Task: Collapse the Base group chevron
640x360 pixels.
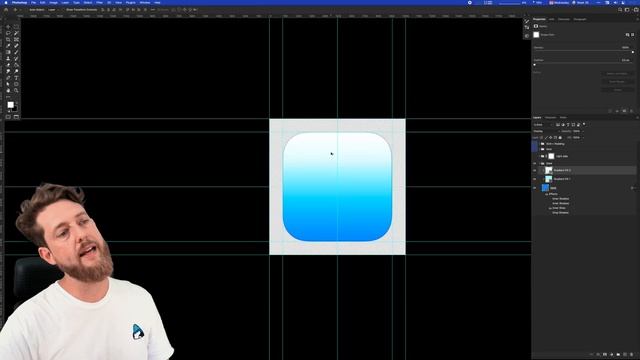Action: pyautogui.click(x=539, y=163)
